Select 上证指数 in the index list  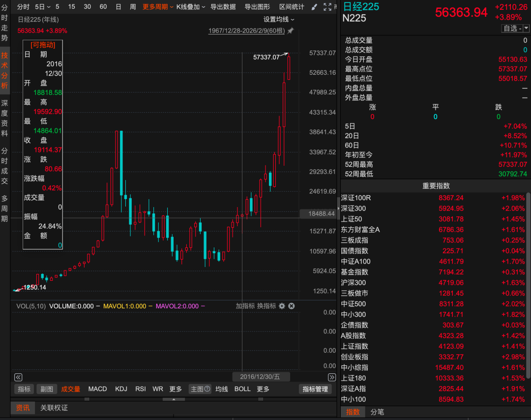pyautogui.click(x=433, y=346)
